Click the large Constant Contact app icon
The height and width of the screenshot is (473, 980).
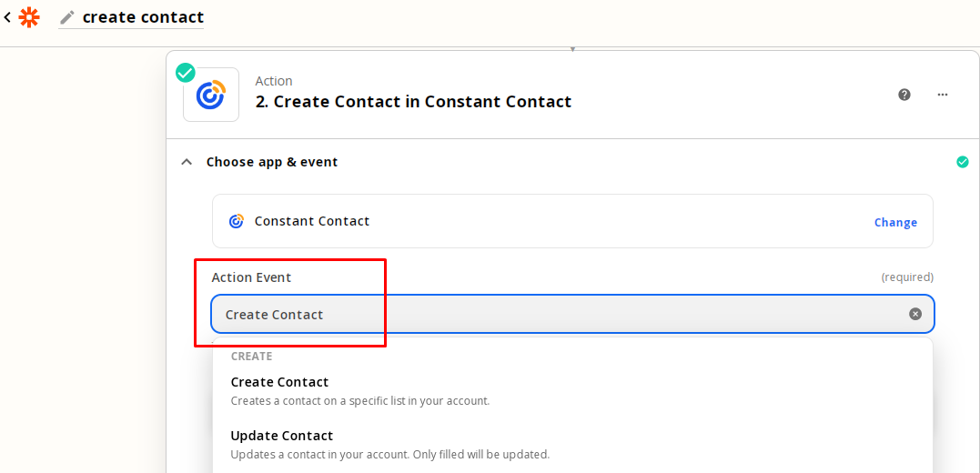tap(211, 95)
